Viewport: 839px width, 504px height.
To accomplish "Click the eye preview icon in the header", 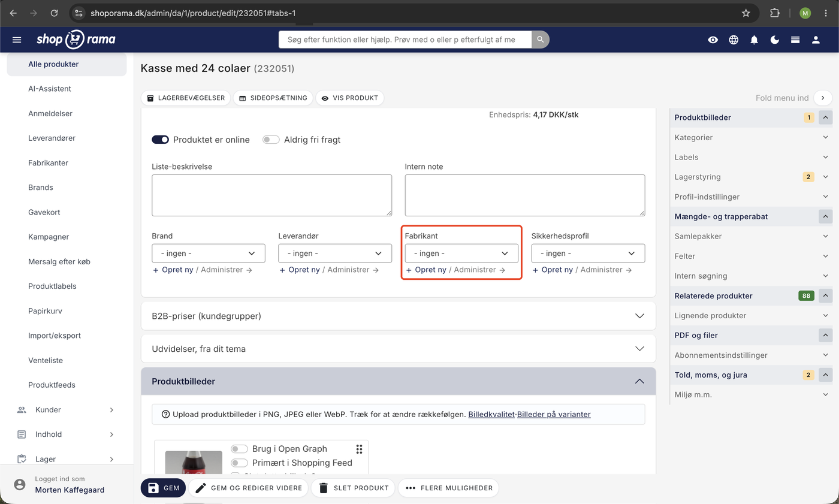I will coord(713,40).
